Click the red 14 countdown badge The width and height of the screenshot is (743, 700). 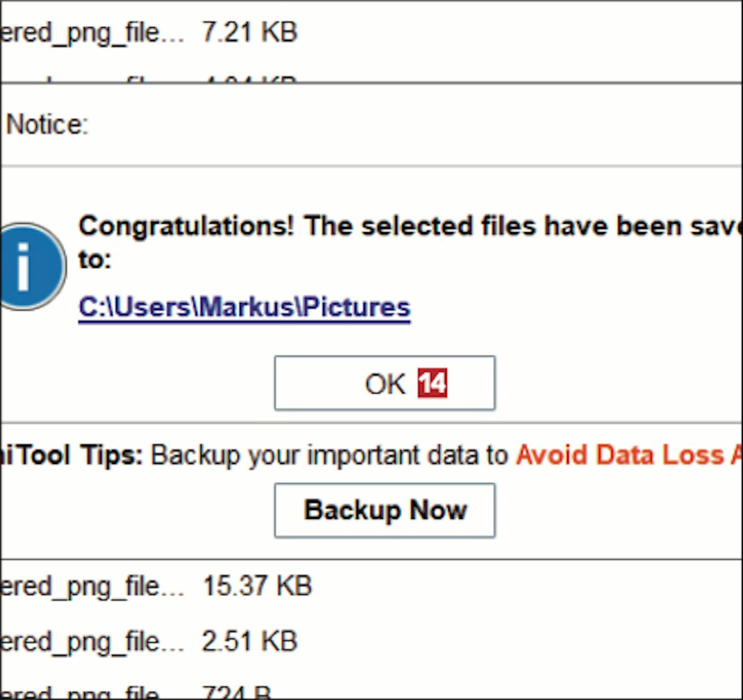(x=432, y=383)
